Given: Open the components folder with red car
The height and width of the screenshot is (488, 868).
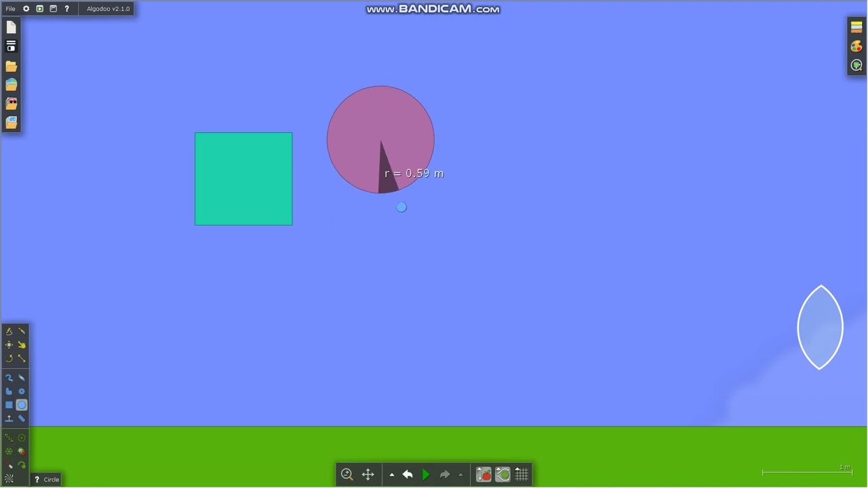Looking at the screenshot, I should [11, 104].
